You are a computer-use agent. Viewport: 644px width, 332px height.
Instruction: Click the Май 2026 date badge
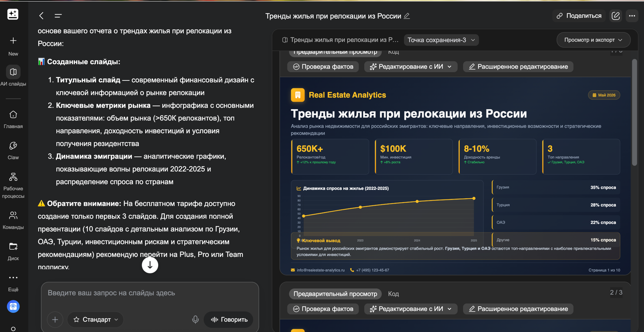pyautogui.click(x=604, y=95)
